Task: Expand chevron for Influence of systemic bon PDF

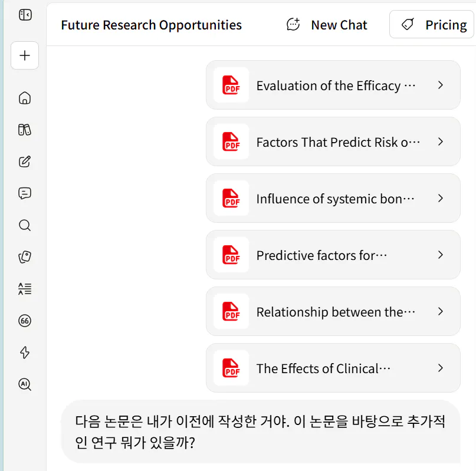Action: point(441,199)
